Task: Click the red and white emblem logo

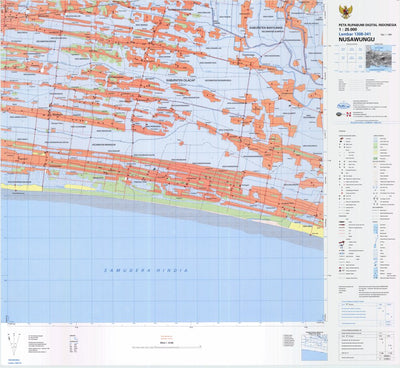Action: coord(349,114)
